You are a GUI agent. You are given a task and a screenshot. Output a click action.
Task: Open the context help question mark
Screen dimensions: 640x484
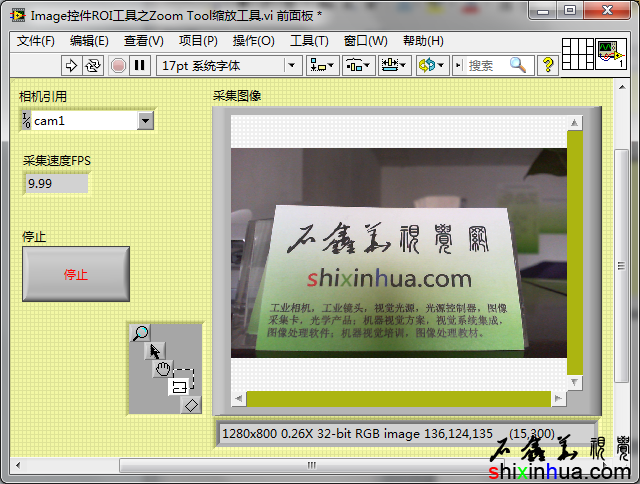coord(548,65)
